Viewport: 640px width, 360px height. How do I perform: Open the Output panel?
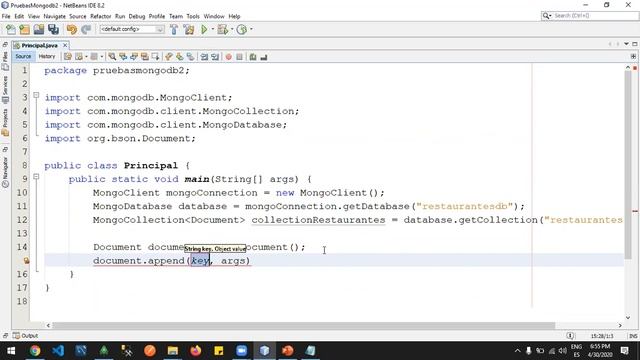26,336
